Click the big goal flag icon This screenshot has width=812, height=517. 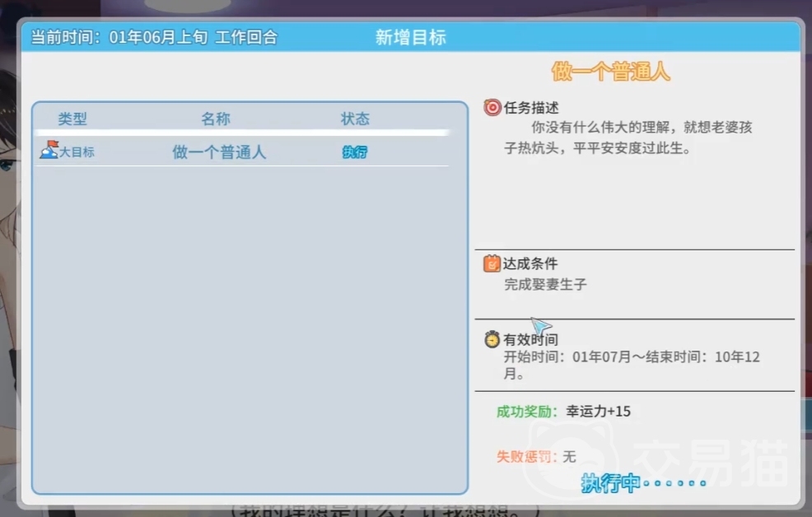click(49, 149)
